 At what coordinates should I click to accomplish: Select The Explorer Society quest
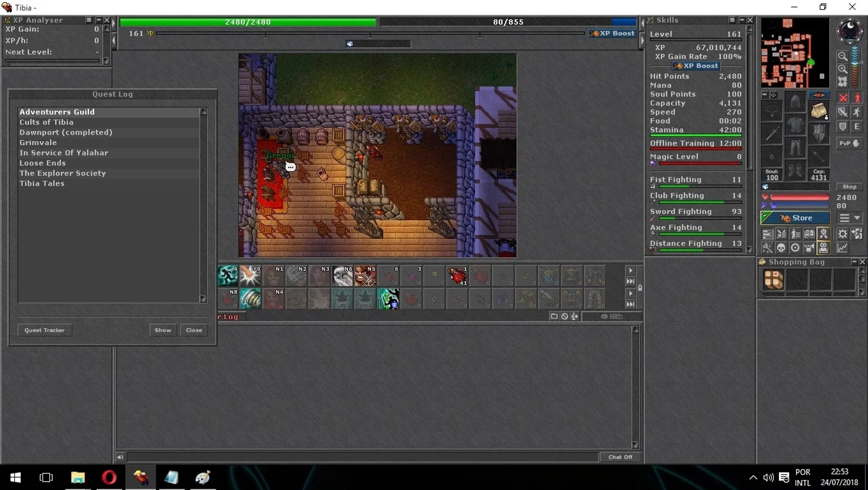tap(109, 174)
